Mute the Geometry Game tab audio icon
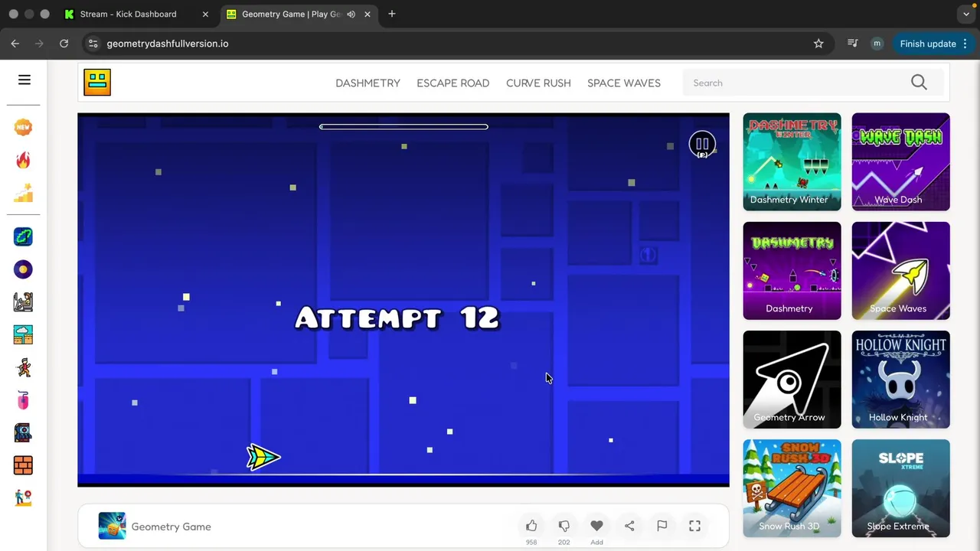Viewport: 980px width, 551px height. click(351, 14)
